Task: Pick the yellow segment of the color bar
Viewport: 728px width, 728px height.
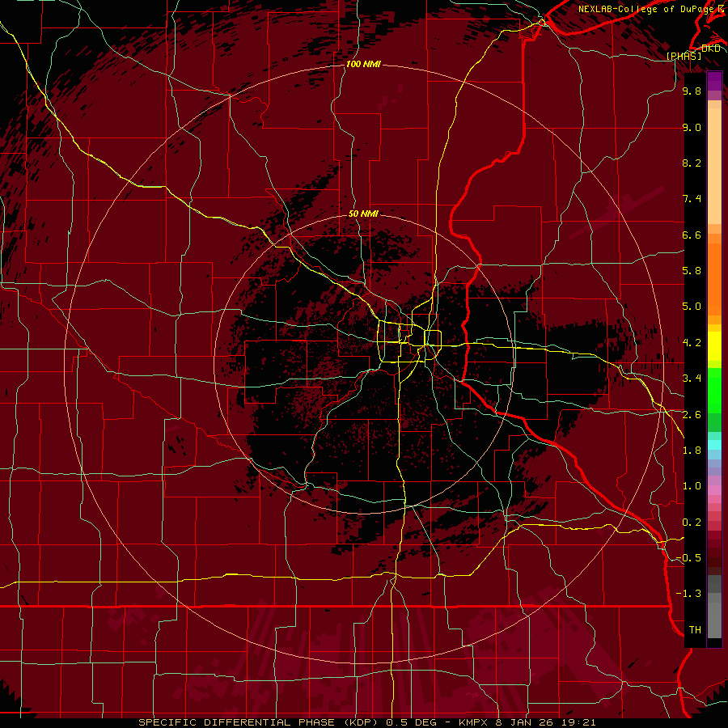Action: pyautogui.click(x=714, y=346)
